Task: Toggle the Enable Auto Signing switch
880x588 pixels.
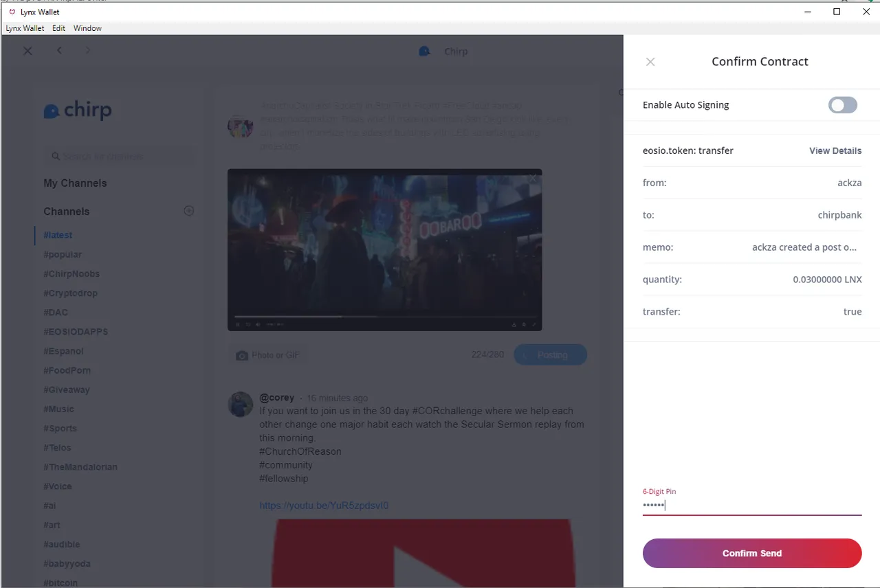Action: tap(843, 105)
